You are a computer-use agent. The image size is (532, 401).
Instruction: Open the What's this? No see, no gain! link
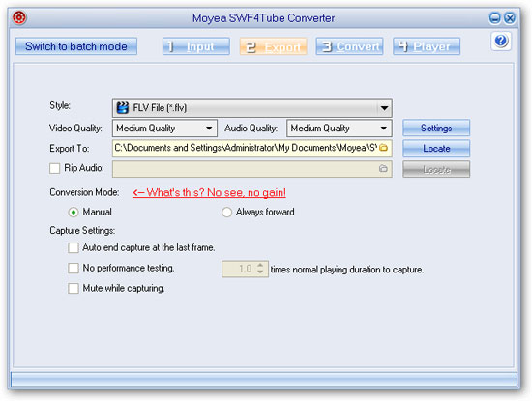[209, 192]
